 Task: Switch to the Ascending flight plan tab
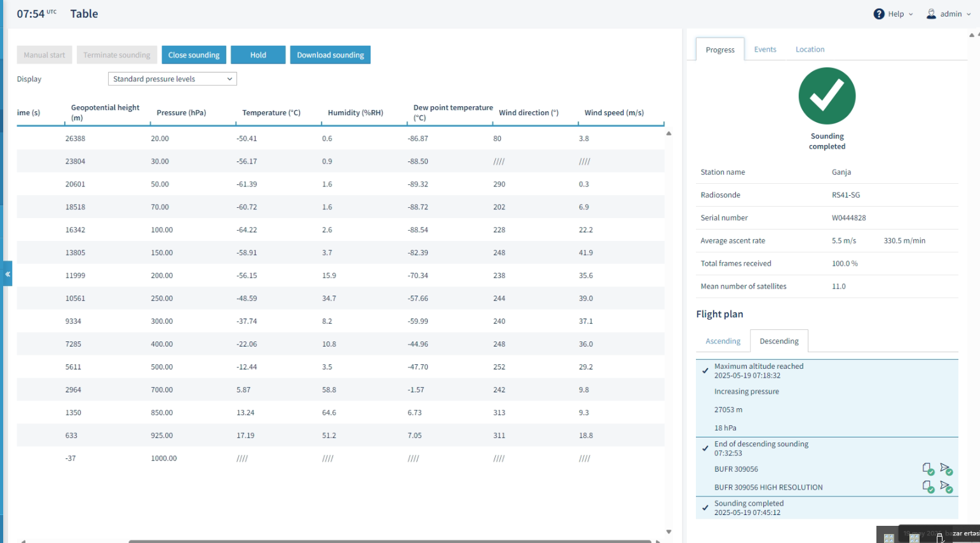723,341
